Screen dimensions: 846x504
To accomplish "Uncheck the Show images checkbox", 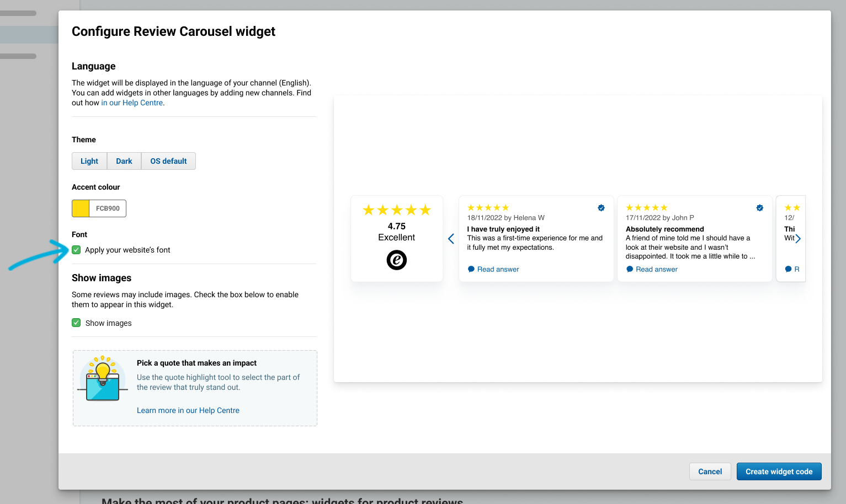I will click(76, 323).
